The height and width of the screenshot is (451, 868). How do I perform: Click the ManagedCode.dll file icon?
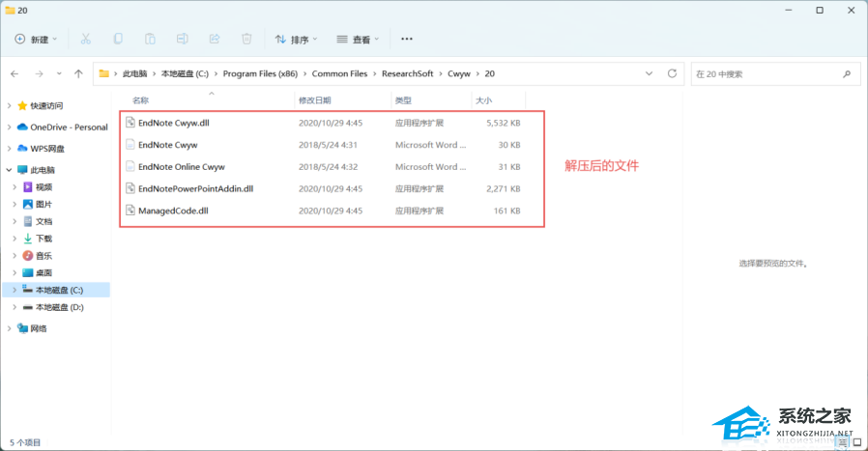click(x=130, y=211)
